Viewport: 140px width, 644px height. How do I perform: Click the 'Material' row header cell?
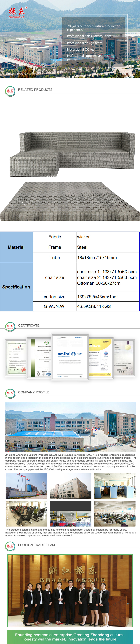[x=16, y=247]
